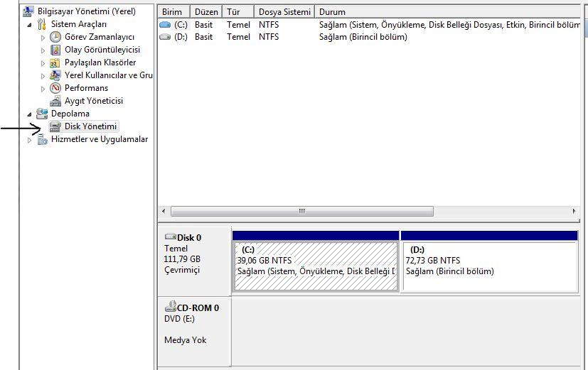The image size is (588, 370).
Task: Select the (D:) volume row label
Action: [x=181, y=37]
